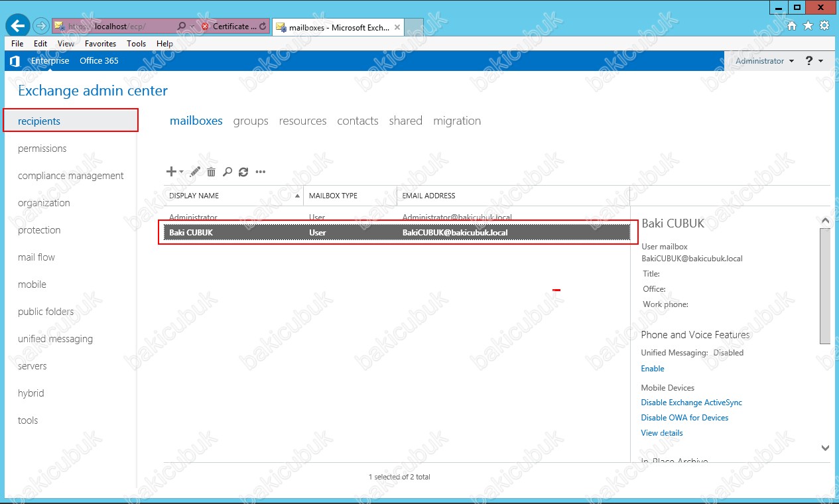Select the mailboxes tab

[x=196, y=121]
